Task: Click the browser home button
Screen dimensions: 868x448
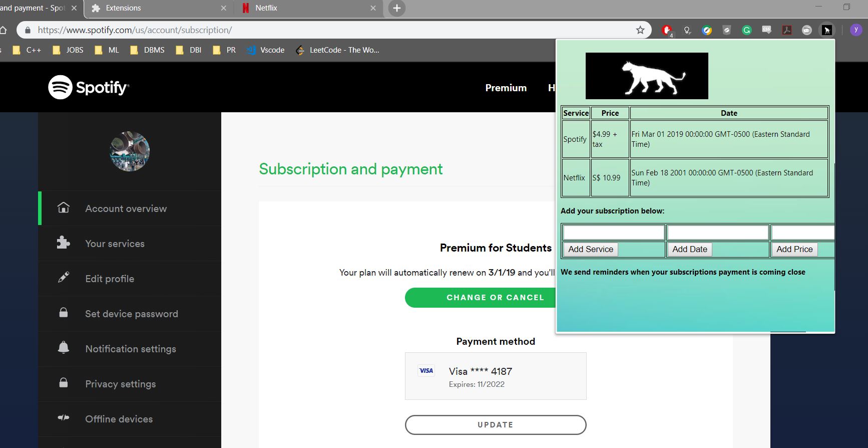Action: pyautogui.click(x=3, y=30)
